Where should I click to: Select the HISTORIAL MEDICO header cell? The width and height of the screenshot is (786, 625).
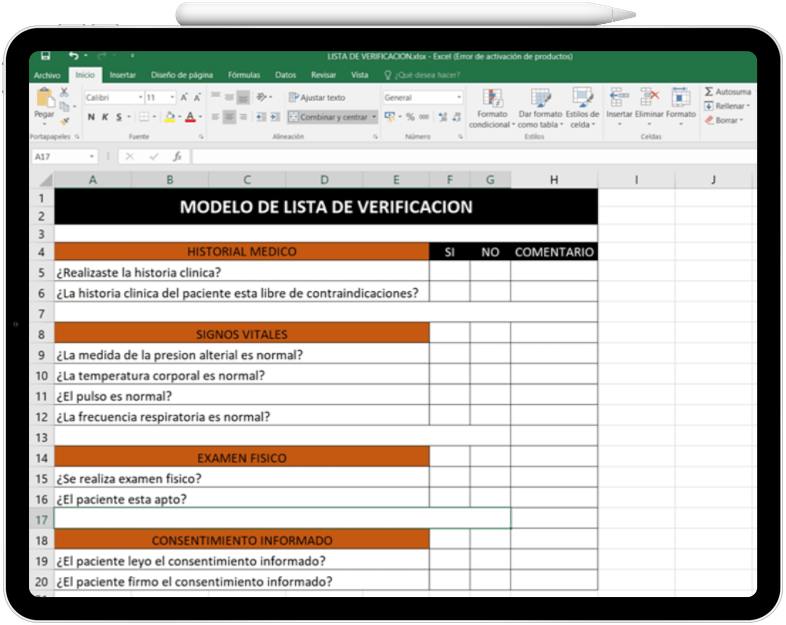241,252
